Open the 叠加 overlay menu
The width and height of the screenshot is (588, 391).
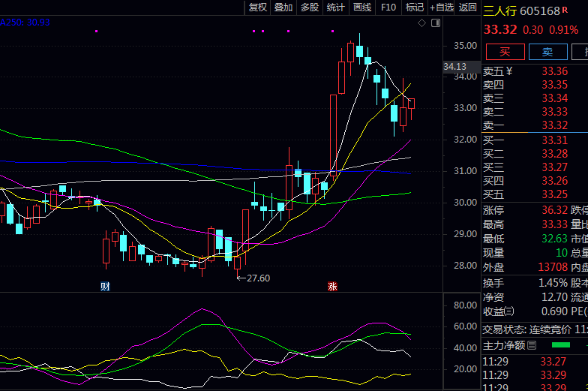(x=283, y=8)
